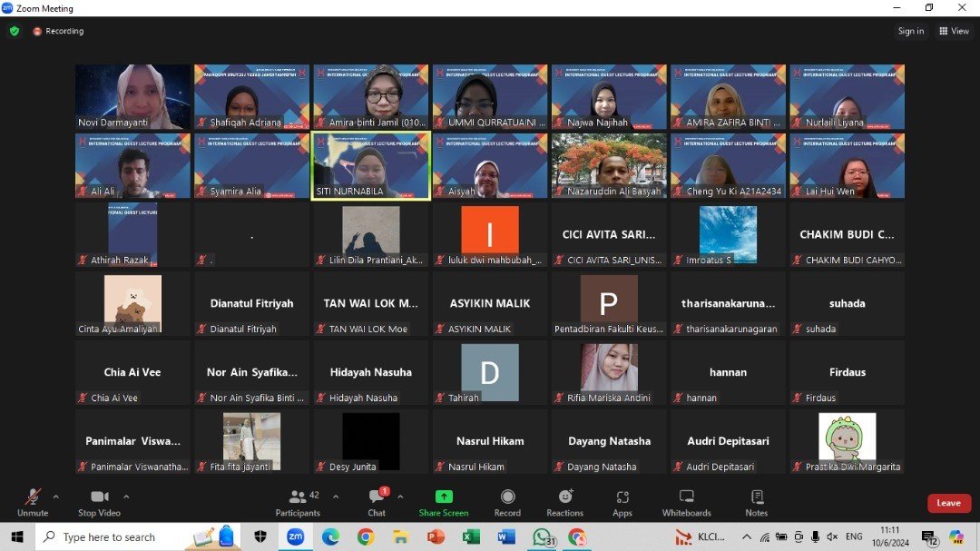Expand the arrow next to Participants
This screenshot has height=551, width=980.
336,497
